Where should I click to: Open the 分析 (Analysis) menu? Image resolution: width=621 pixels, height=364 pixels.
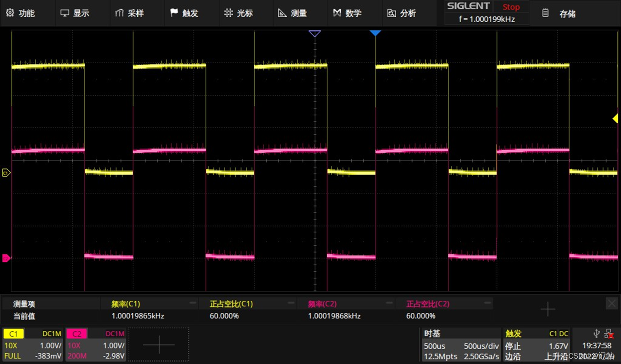(x=402, y=13)
